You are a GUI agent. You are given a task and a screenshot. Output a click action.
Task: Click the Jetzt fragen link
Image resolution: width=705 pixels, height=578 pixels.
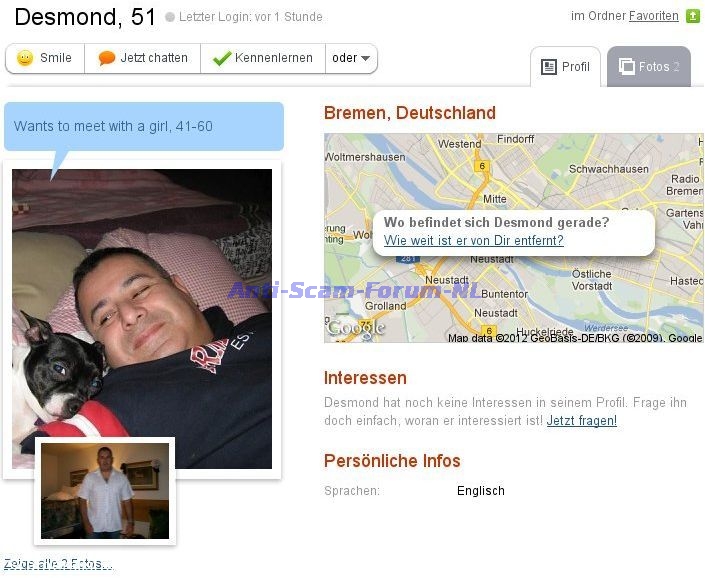point(581,421)
